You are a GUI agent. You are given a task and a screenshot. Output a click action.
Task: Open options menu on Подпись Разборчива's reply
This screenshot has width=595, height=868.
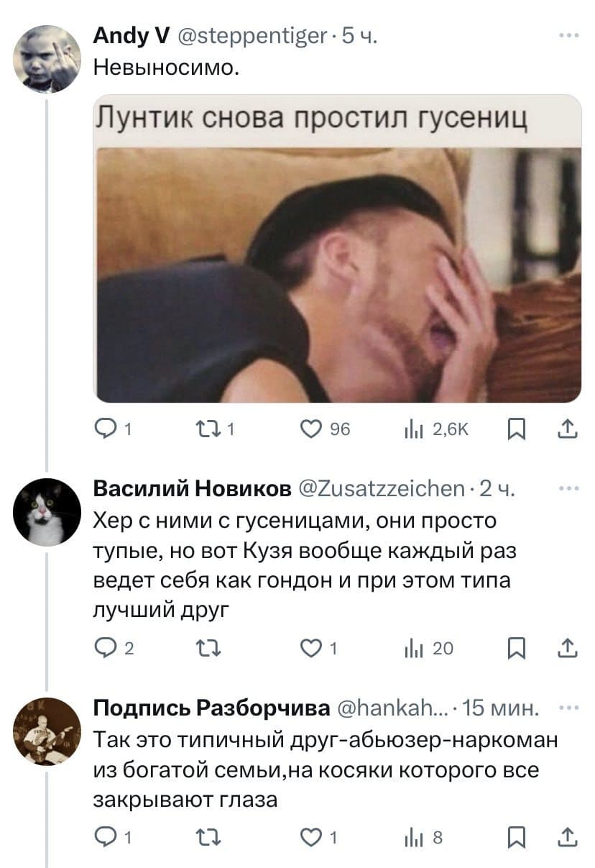tap(568, 708)
